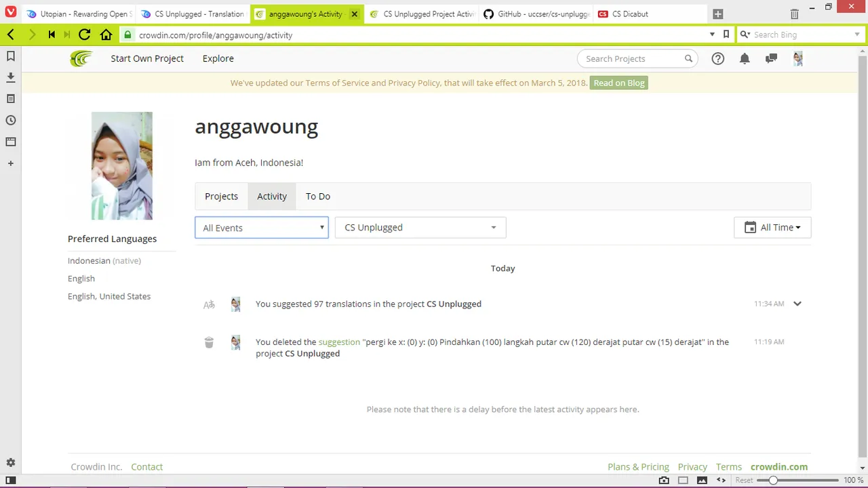Open Crowdin notifications bell
Screen dimensions: 868x488
click(745, 59)
